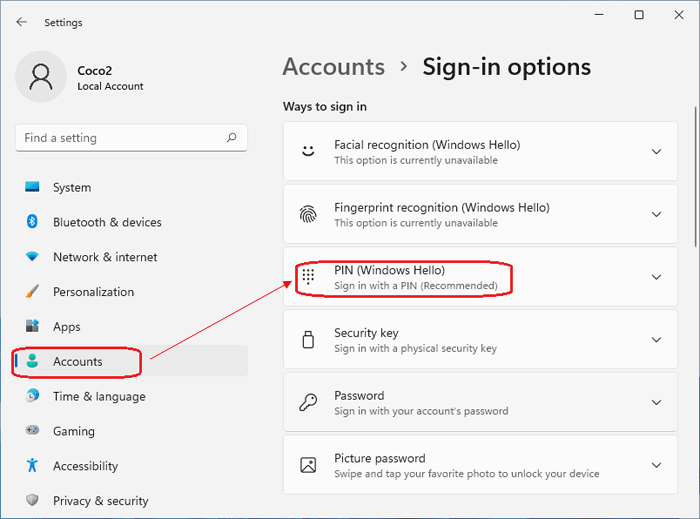Viewport: 700px width, 519px height.
Task: Expand the Password chevron
Action: tap(656, 403)
